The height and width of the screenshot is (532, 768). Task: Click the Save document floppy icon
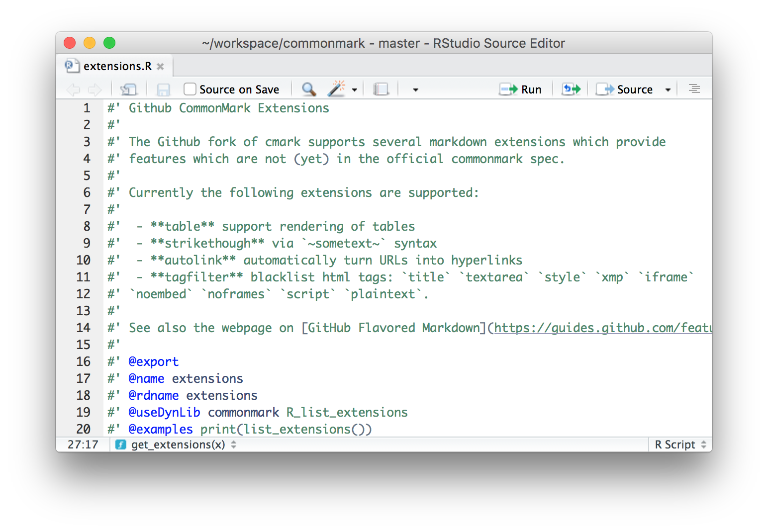click(x=163, y=89)
